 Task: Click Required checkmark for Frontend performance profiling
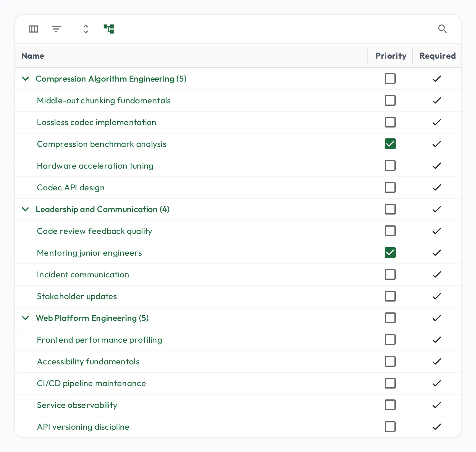click(437, 340)
